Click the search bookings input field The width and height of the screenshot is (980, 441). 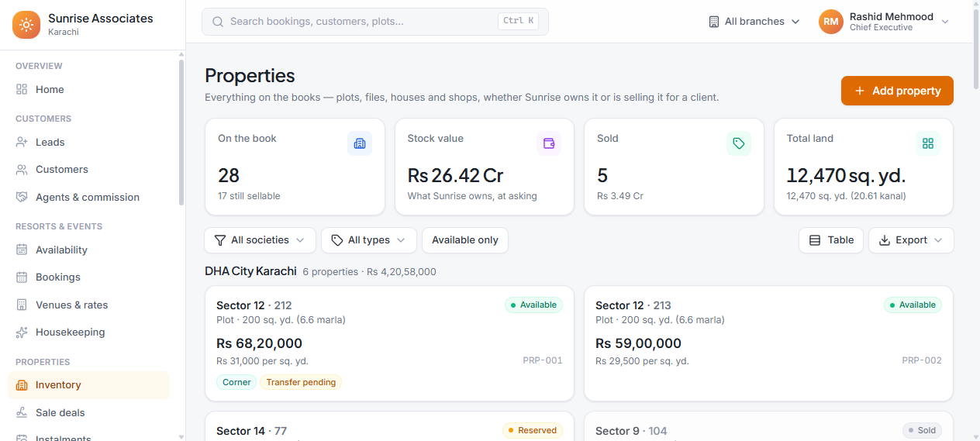coord(375,22)
